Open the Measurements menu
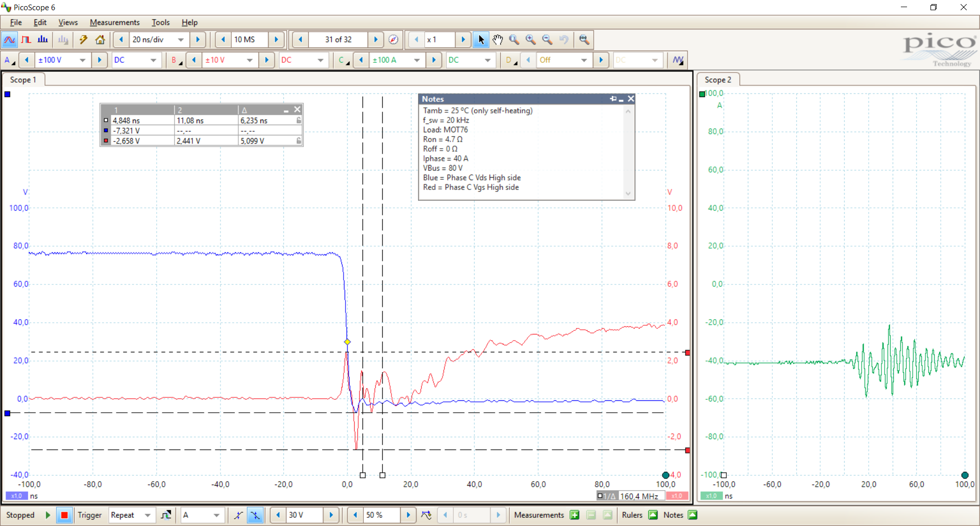 (x=115, y=22)
